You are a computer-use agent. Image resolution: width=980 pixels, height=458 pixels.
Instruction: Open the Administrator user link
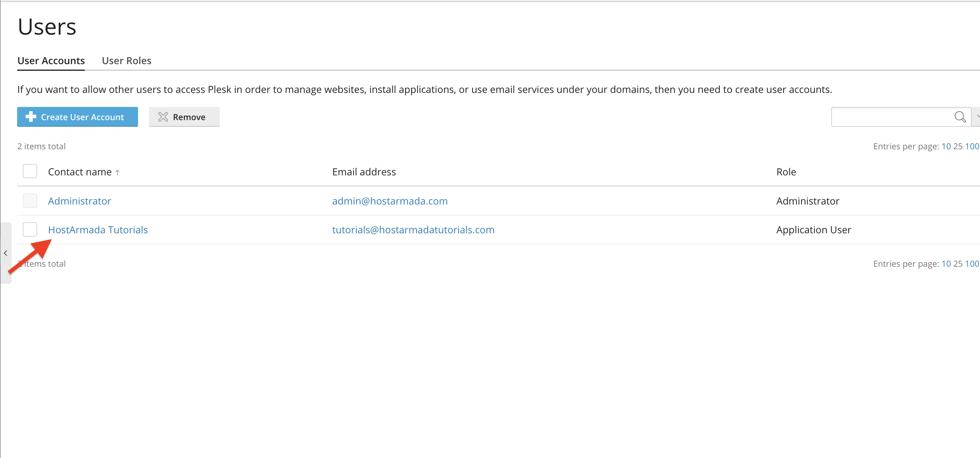80,201
